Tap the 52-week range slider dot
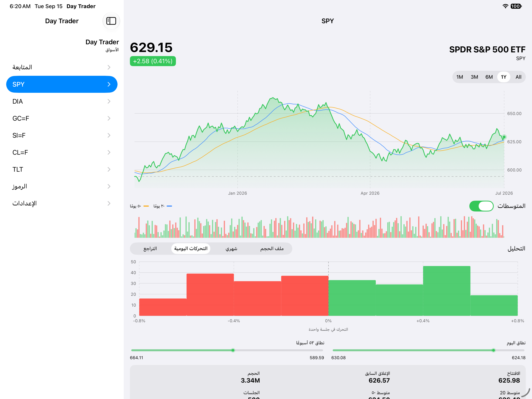The height and width of the screenshot is (399, 532). pyautogui.click(x=233, y=350)
